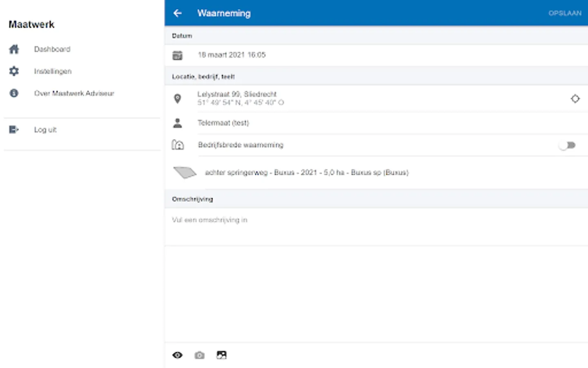Select the Dashboard menu item
Viewport: 588px width, 368px height.
[52, 49]
